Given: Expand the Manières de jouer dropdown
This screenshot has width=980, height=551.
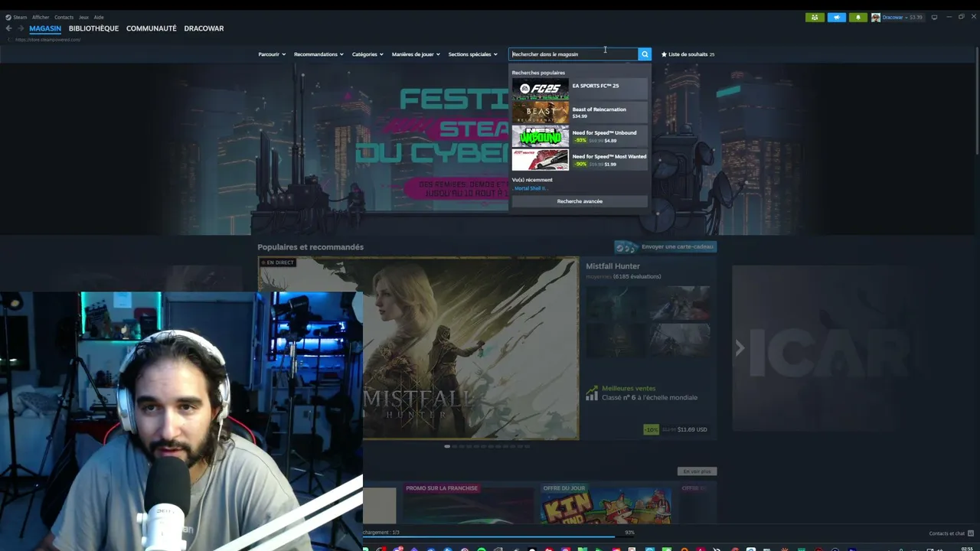Looking at the screenshot, I should tap(416, 54).
